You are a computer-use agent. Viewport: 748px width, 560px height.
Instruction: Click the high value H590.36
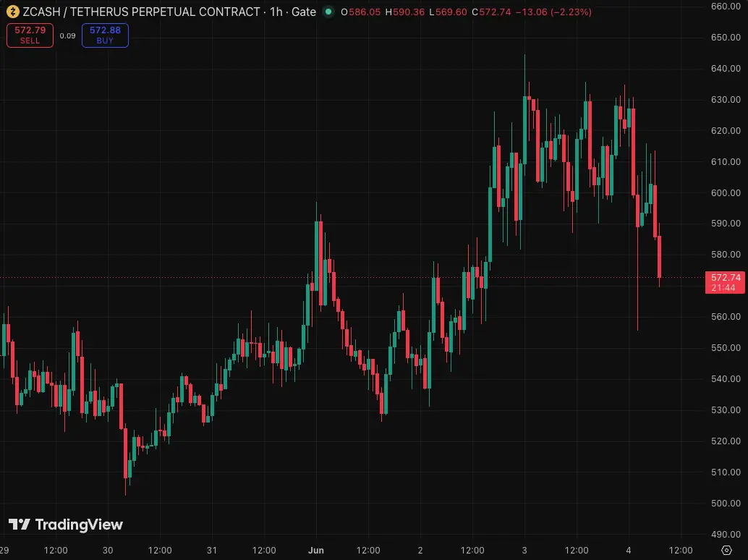pyautogui.click(x=404, y=12)
